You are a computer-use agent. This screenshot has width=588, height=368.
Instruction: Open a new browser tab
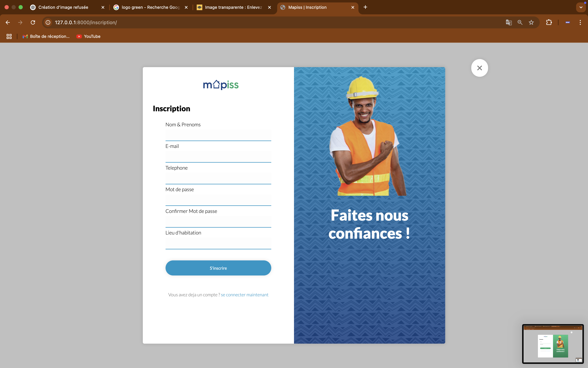tap(365, 7)
